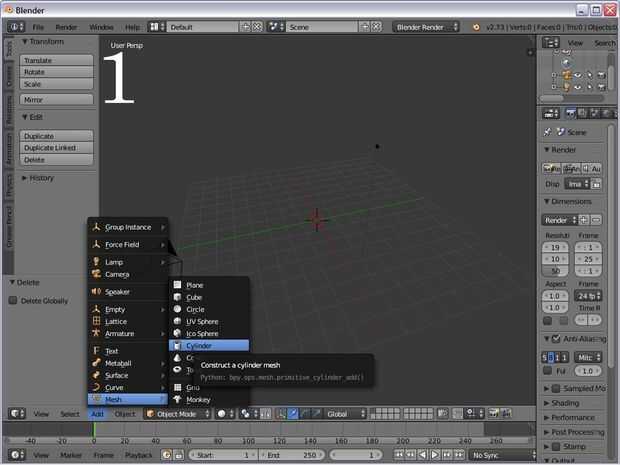Add a Plane mesh
This screenshot has width=620, height=465.
209,285
